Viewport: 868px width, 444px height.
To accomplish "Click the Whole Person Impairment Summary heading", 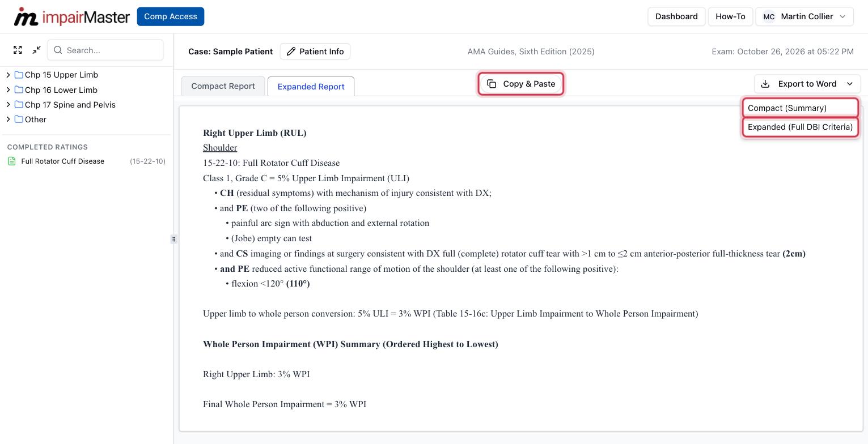I will click(x=350, y=344).
